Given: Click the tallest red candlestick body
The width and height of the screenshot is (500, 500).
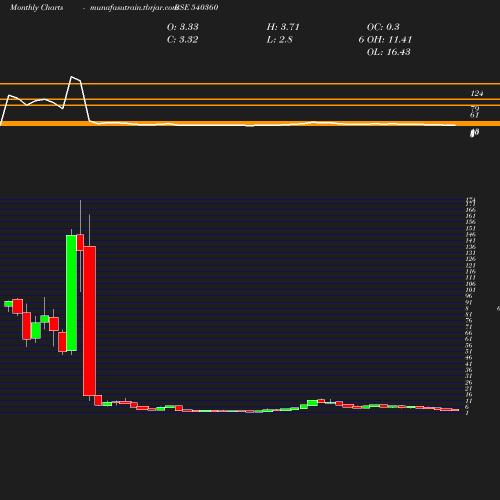Looking at the screenshot, I should pos(89,321).
